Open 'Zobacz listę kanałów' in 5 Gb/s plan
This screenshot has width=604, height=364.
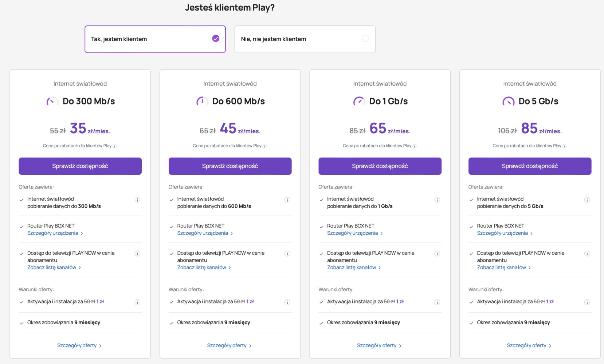[504, 268]
